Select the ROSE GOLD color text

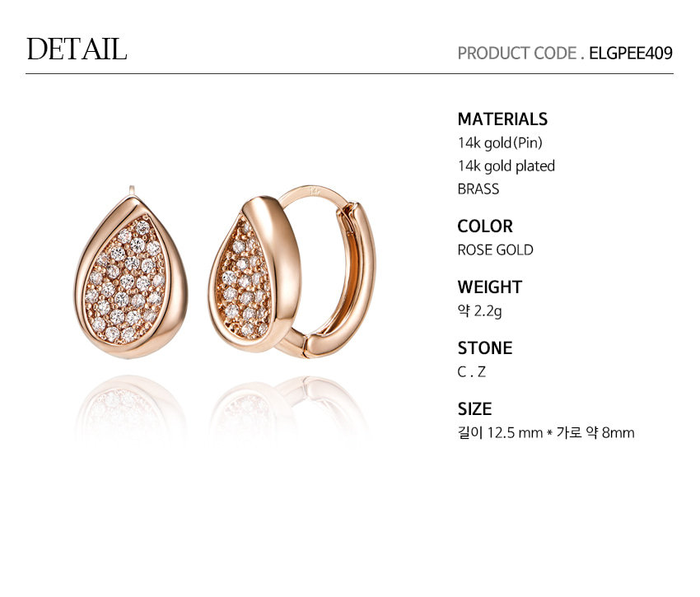click(x=495, y=250)
